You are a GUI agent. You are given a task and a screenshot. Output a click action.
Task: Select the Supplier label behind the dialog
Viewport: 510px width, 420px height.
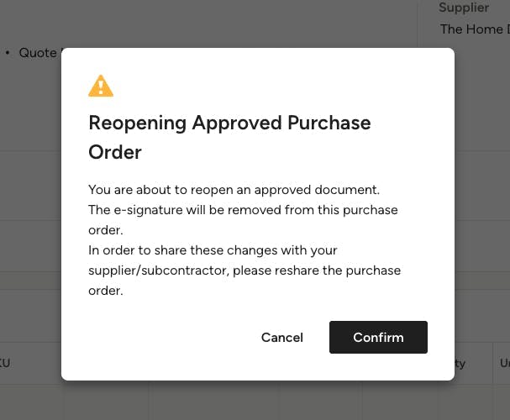point(463,8)
